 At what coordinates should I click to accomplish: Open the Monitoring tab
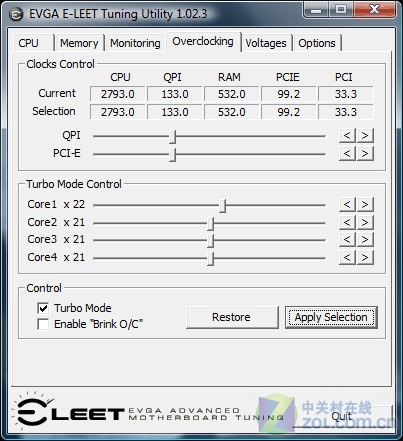pyautogui.click(x=135, y=43)
